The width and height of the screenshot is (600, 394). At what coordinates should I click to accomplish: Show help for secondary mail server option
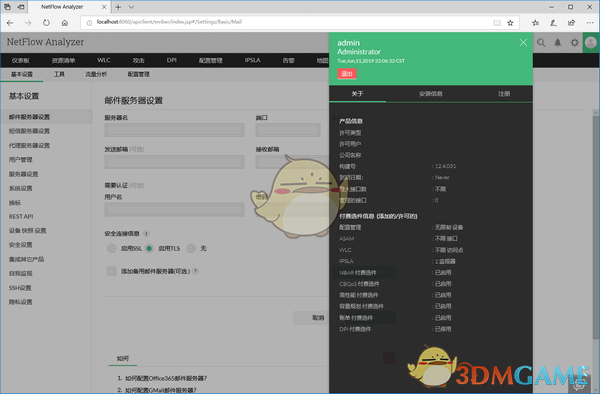[195, 271]
